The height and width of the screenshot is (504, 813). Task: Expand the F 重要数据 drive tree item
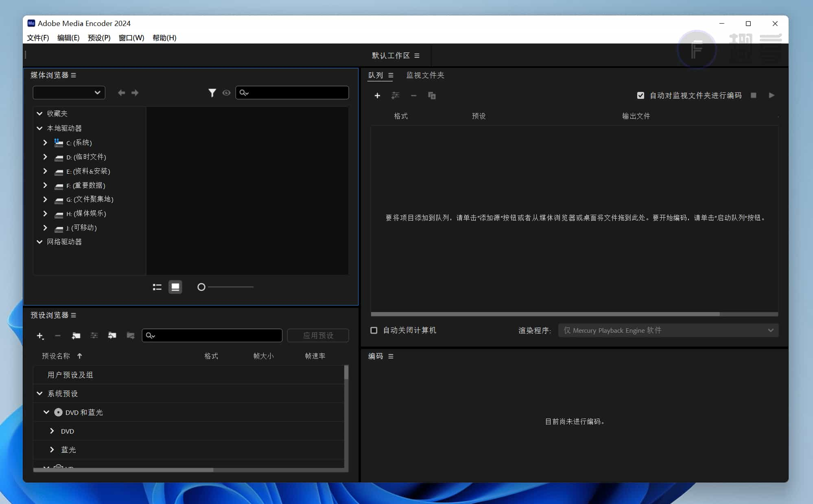(46, 185)
